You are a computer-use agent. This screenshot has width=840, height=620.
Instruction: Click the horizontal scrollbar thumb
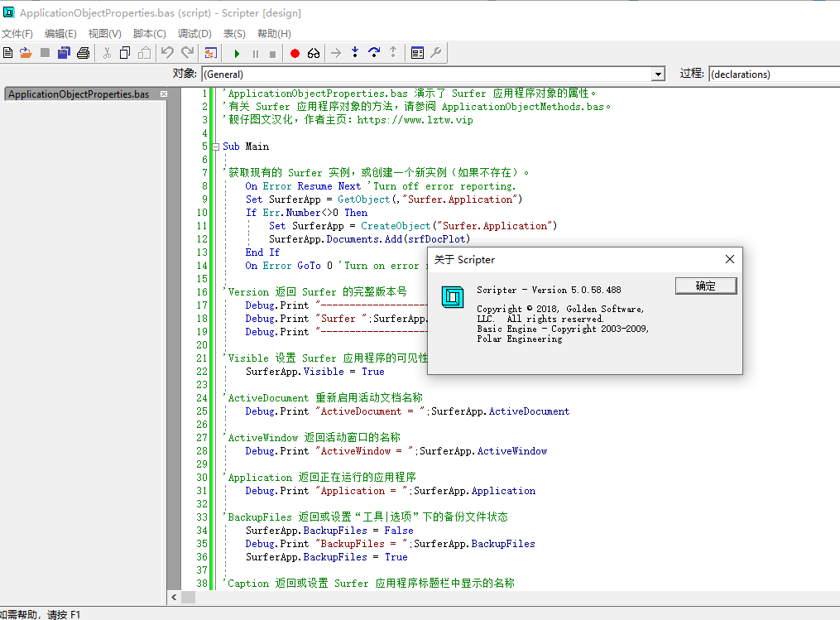[188, 597]
